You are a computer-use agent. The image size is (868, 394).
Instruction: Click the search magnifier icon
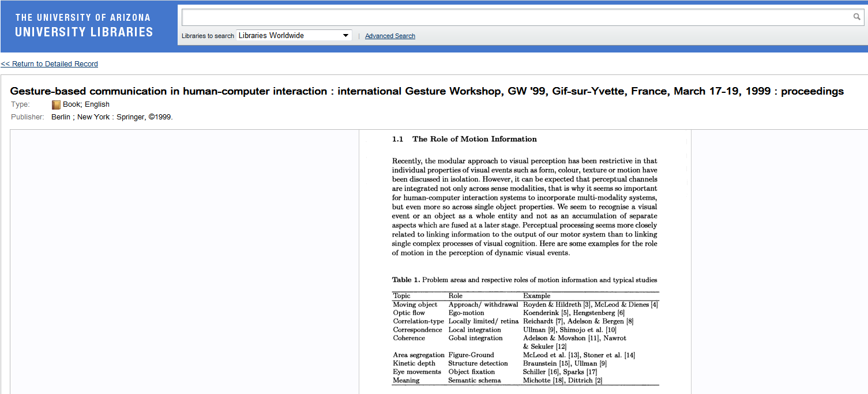(x=856, y=17)
